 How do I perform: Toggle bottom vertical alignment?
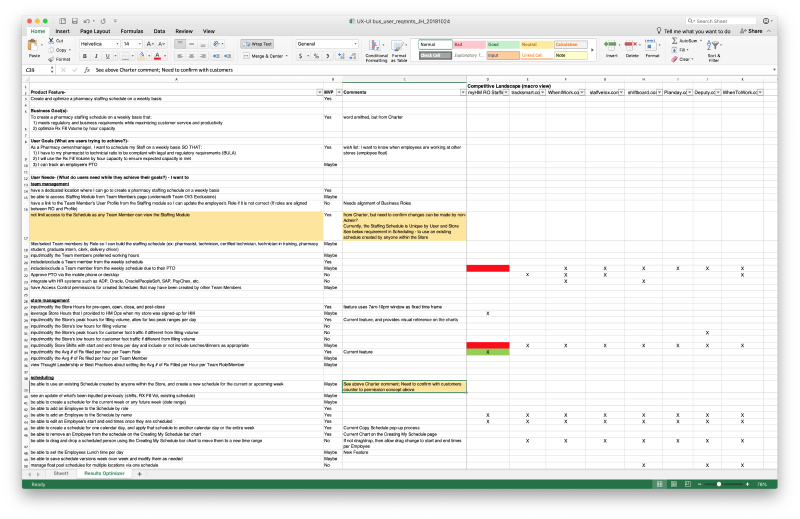203,44
